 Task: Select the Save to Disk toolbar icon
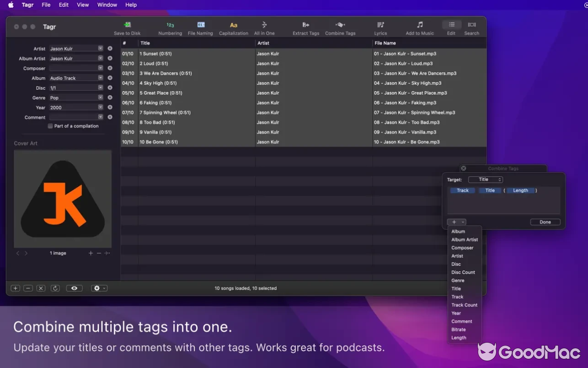point(127,27)
